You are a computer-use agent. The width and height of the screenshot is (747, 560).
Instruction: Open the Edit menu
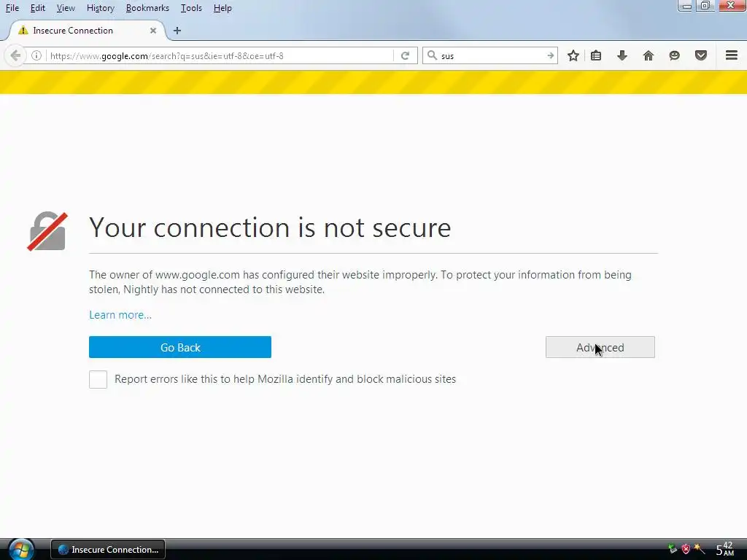38,8
